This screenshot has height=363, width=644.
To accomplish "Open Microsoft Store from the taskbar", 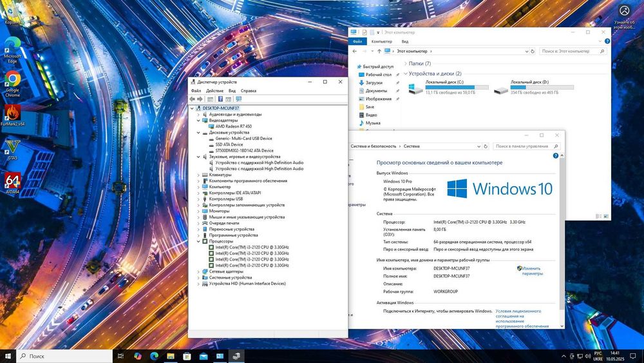I will pos(187,356).
